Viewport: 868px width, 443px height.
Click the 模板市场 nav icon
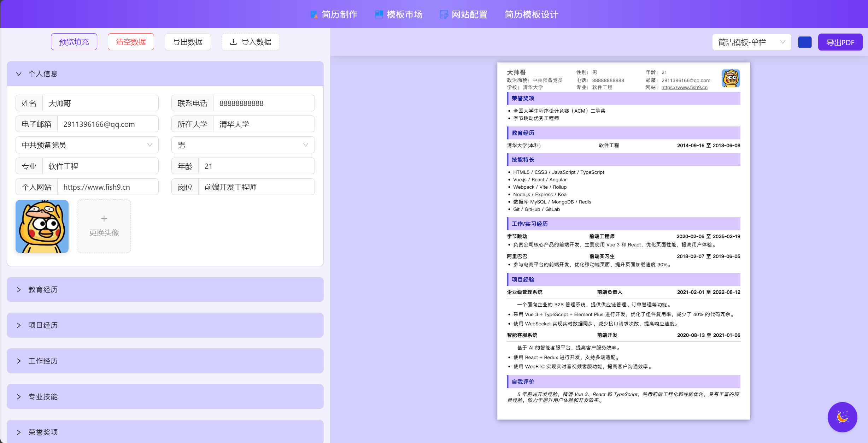[x=379, y=14]
